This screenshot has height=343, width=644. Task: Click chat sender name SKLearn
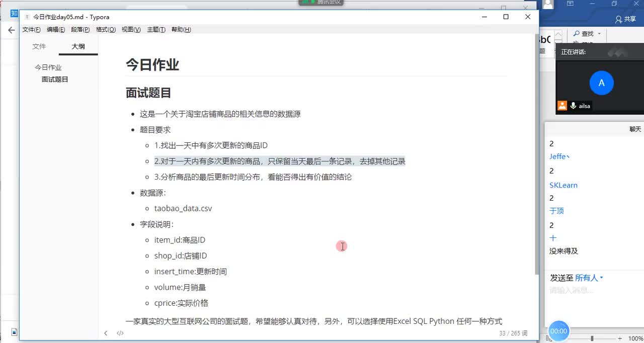563,185
